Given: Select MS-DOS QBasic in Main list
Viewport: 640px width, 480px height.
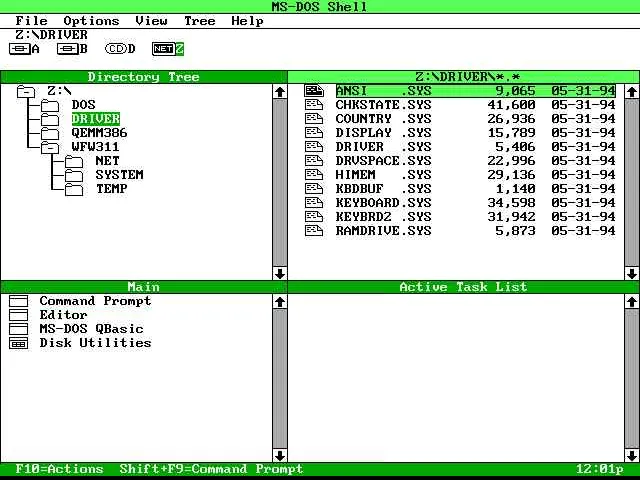Looking at the screenshot, I should click(91, 329).
